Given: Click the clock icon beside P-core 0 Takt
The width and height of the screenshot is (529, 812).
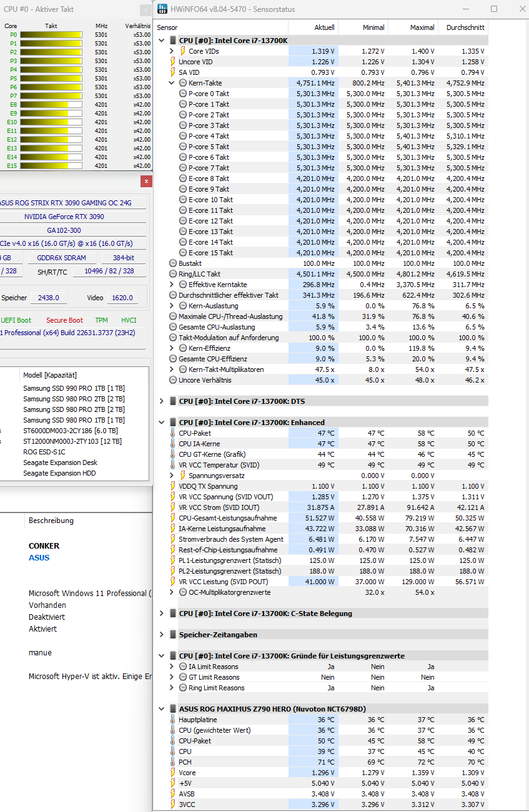Looking at the screenshot, I should click(x=183, y=94).
